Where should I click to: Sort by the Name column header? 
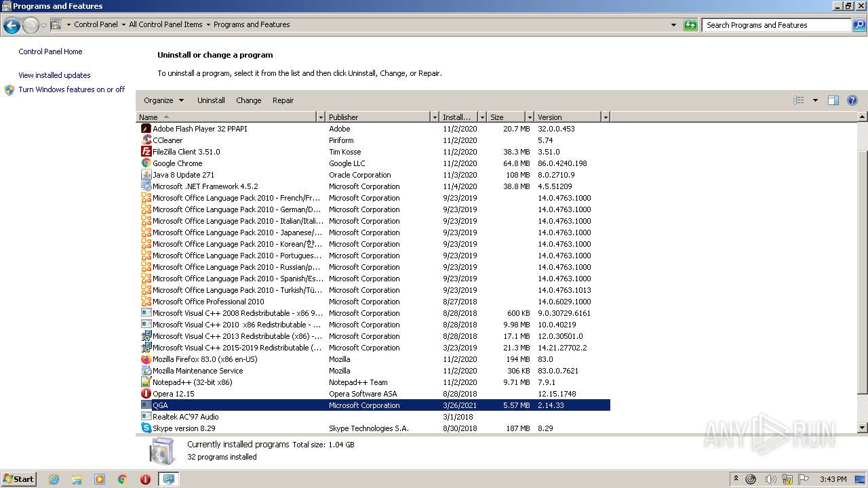[226, 117]
